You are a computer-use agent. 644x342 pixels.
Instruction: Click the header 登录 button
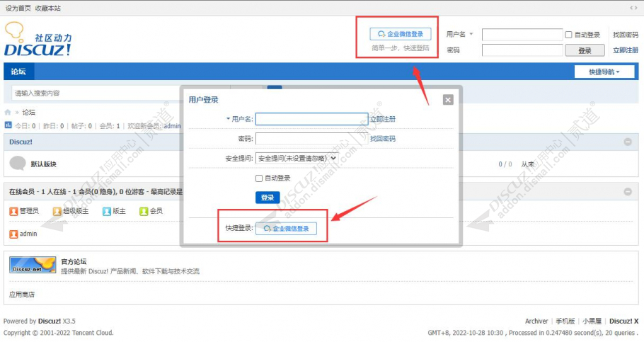585,50
